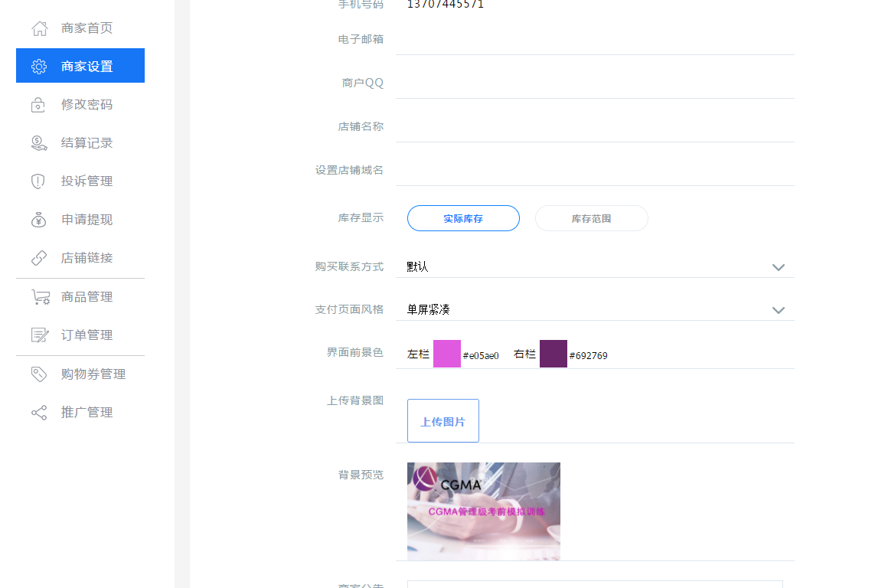885x588 pixels.
Task: Click the chain link icon for 店铺链接
Action: tap(39, 258)
